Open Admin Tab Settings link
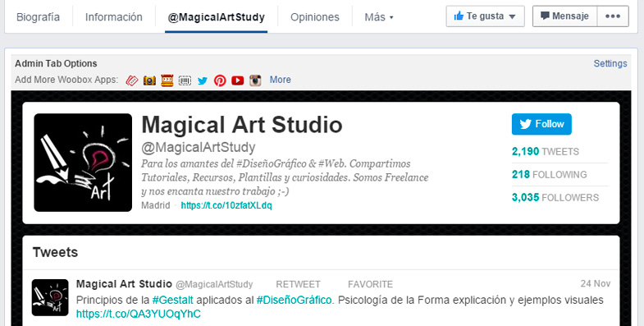 [610, 64]
